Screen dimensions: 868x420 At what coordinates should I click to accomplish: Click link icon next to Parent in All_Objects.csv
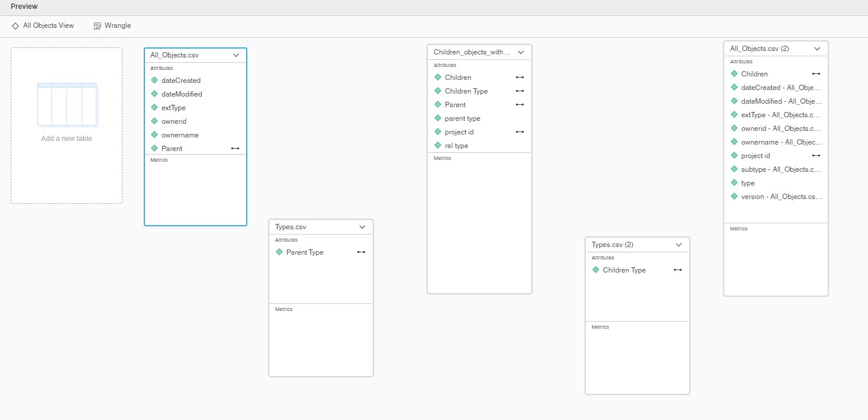(235, 148)
